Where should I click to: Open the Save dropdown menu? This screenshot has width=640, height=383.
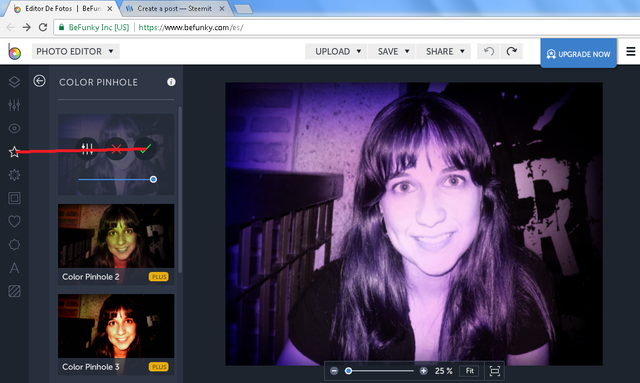(392, 51)
